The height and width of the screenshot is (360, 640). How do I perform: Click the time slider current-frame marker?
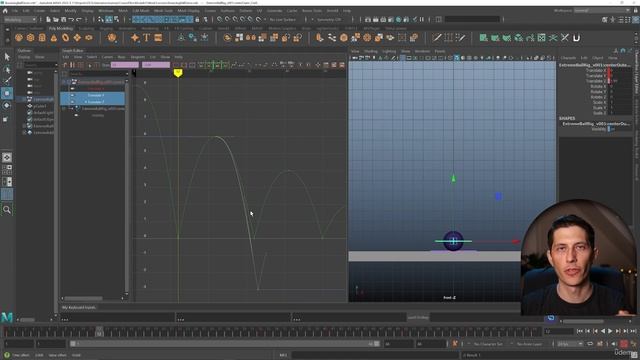(99, 331)
